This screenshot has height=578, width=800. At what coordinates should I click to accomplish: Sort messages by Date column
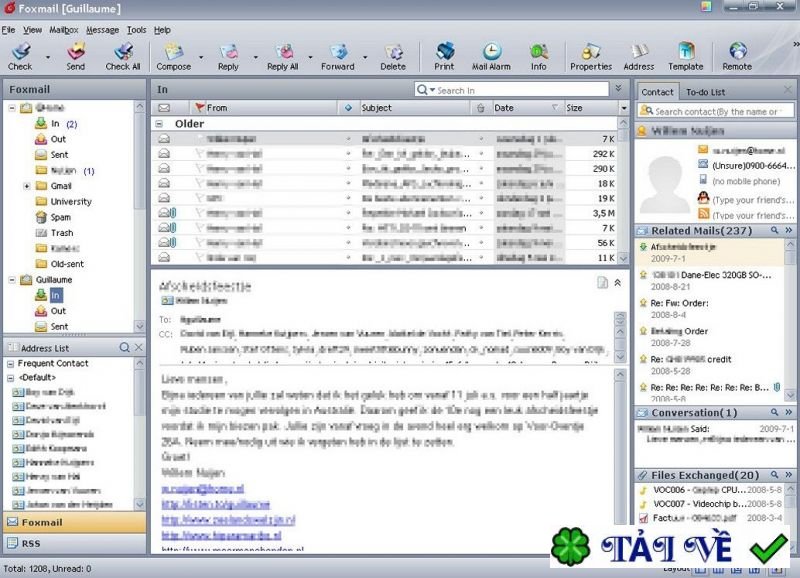[526, 108]
